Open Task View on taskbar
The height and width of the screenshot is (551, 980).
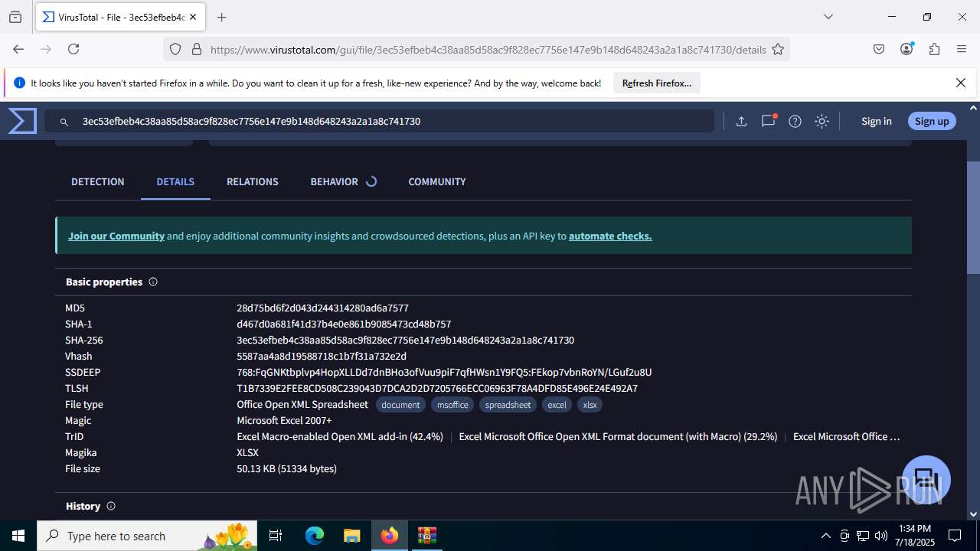click(x=276, y=536)
